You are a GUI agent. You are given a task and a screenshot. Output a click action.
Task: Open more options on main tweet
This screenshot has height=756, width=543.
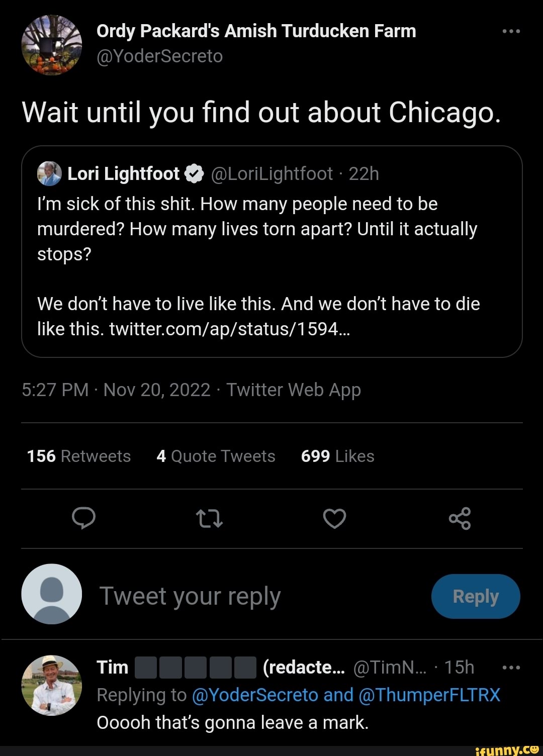point(511,31)
